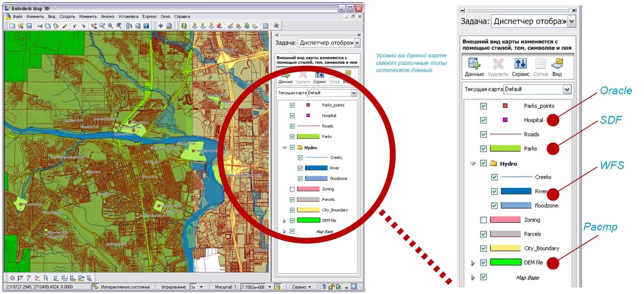
Task: Enable the Zoning layer in enlarged panel
Action: point(484,220)
